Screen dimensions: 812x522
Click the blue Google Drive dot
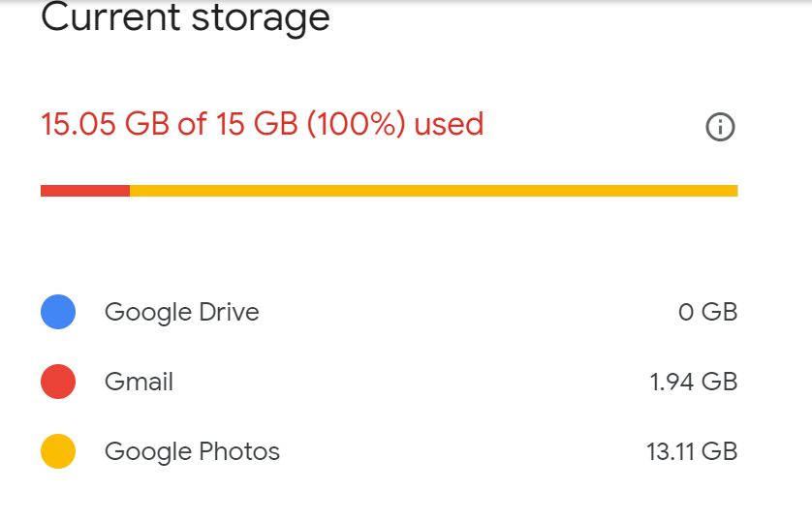pyautogui.click(x=58, y=312)
